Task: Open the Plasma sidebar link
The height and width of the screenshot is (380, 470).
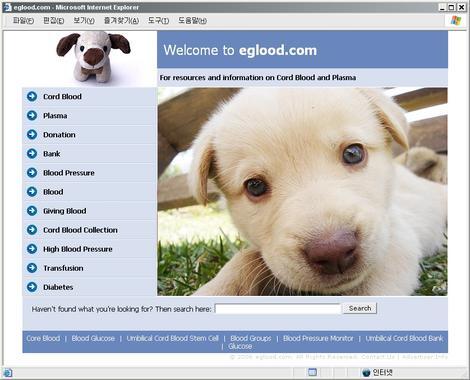Action: (x=55, y=116)
